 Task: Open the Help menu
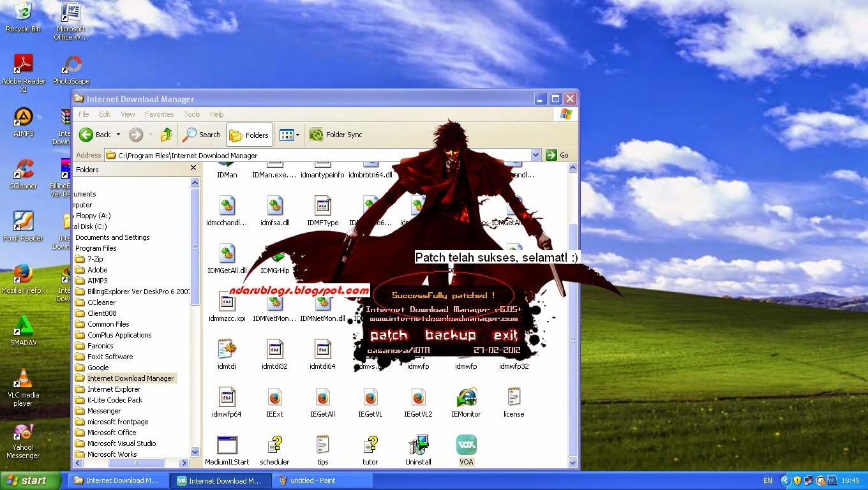point(217,114)
